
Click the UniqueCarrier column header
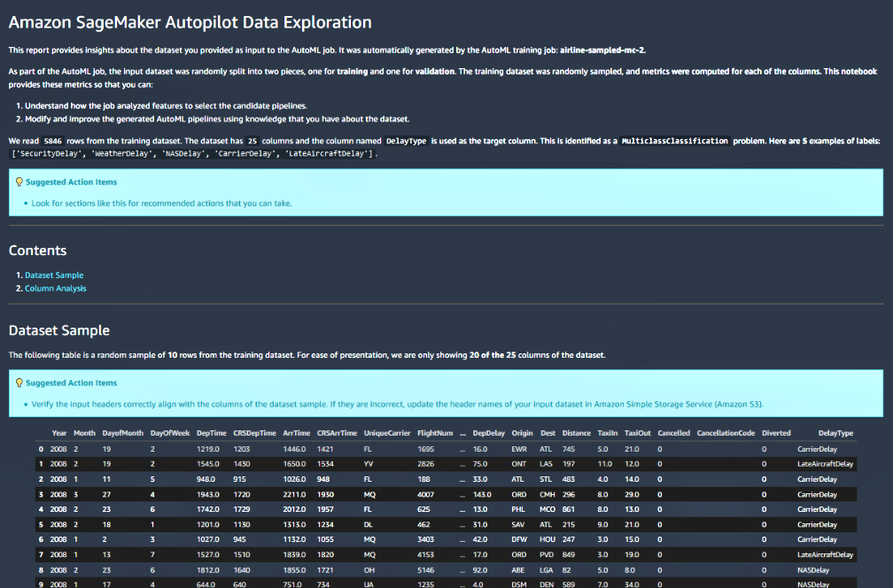click(387, 434)
